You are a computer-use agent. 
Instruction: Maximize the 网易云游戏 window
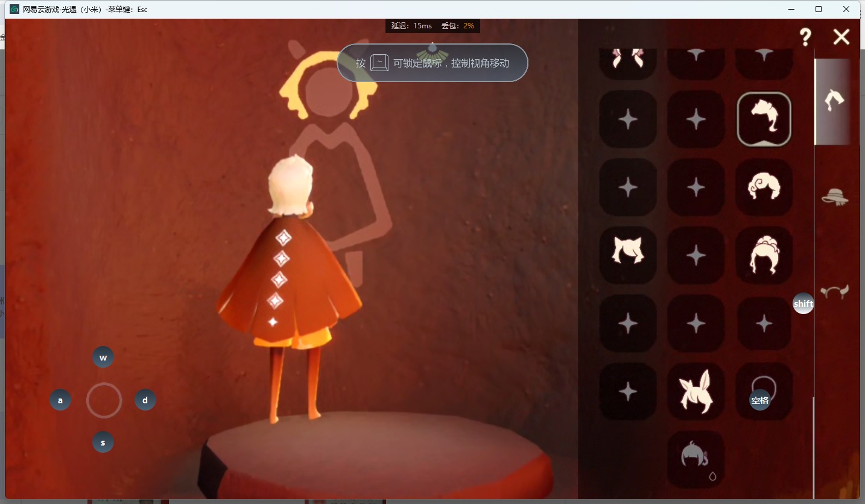[819, 9]
